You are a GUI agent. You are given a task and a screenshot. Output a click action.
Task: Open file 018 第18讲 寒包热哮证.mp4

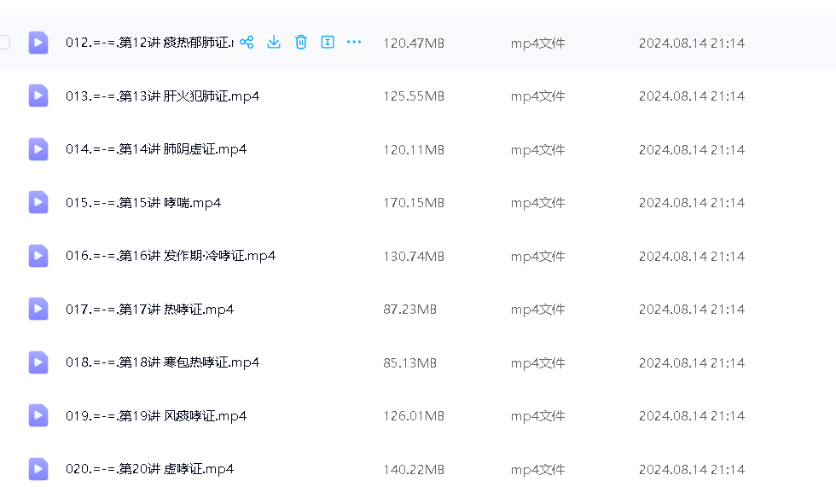(162, 362)
